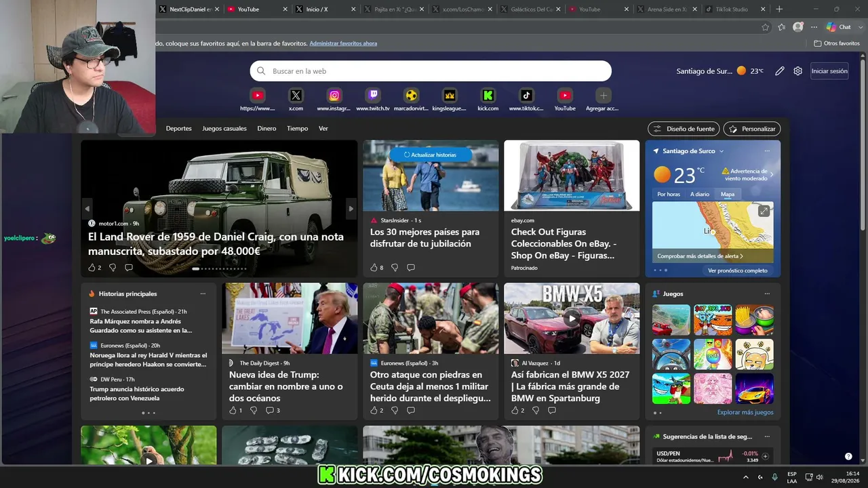
Task: Click Actualizar historias to refresh the feed
Action: [x=430, y=155]
